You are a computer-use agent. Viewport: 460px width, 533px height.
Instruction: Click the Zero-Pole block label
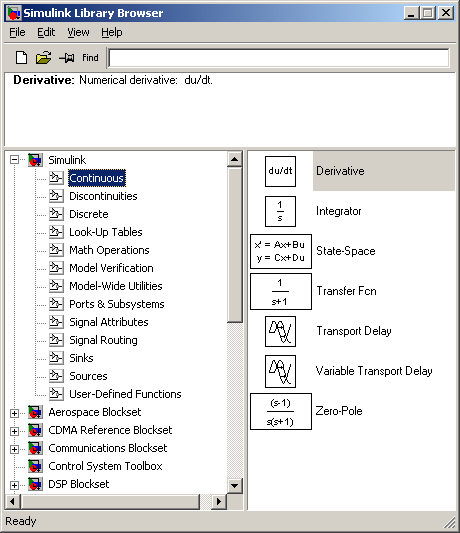pos(339,411)
